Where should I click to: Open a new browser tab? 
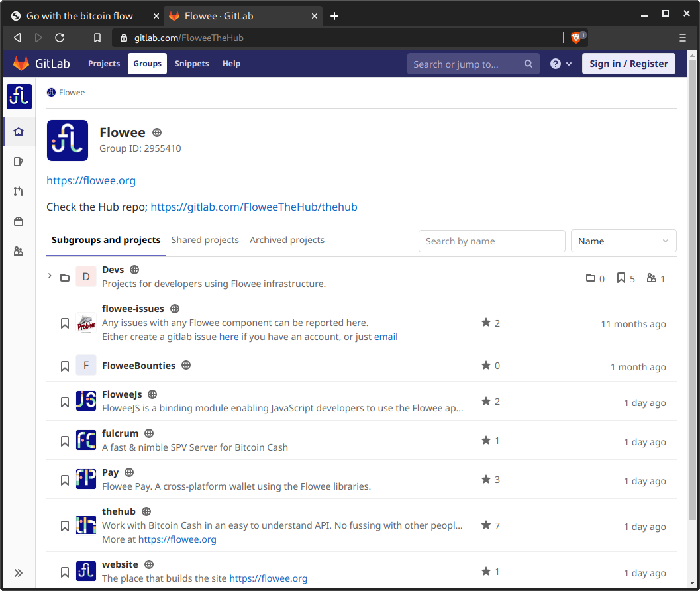point(334,16)
